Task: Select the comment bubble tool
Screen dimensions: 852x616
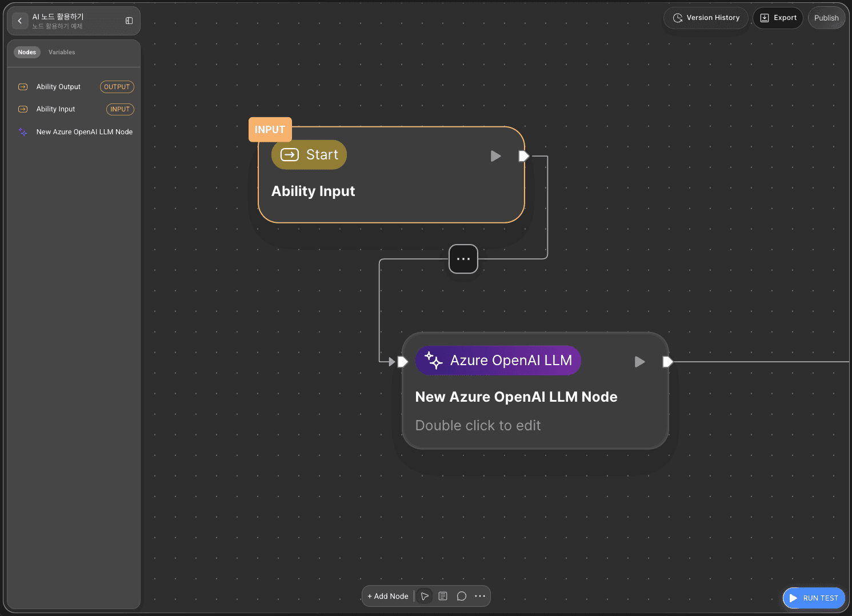Action: pyautogui.click(x=462, y=596)
